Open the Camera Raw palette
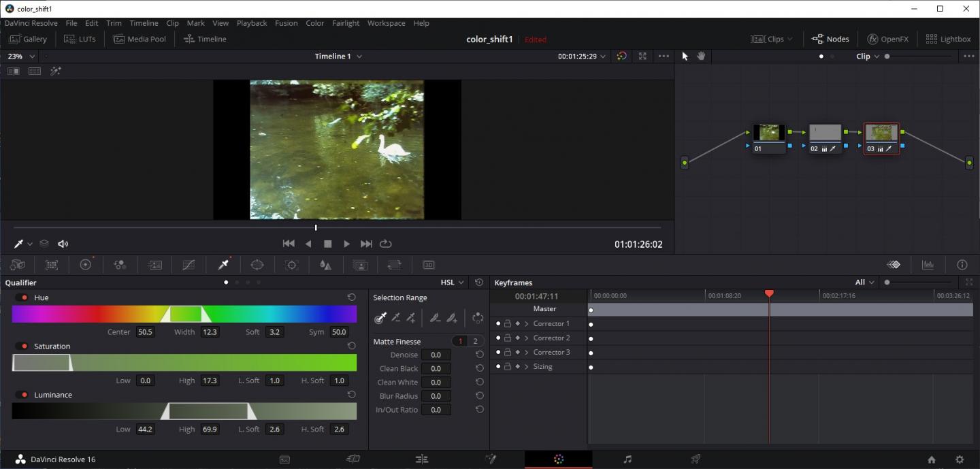This screenshot has width=980, height=469. (x=18, y=265)
